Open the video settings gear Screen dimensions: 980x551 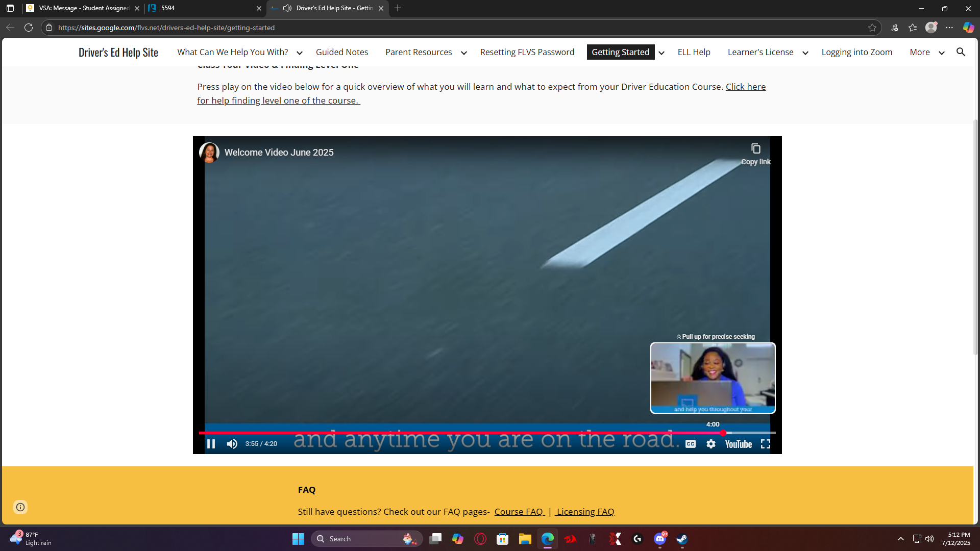click(711, 444)
